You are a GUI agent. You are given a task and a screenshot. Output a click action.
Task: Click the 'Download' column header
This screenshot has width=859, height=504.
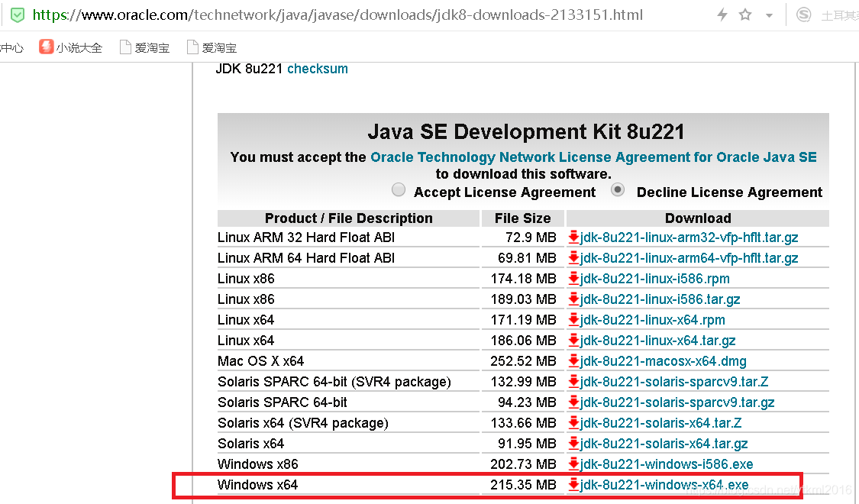[x=698, y=218]
